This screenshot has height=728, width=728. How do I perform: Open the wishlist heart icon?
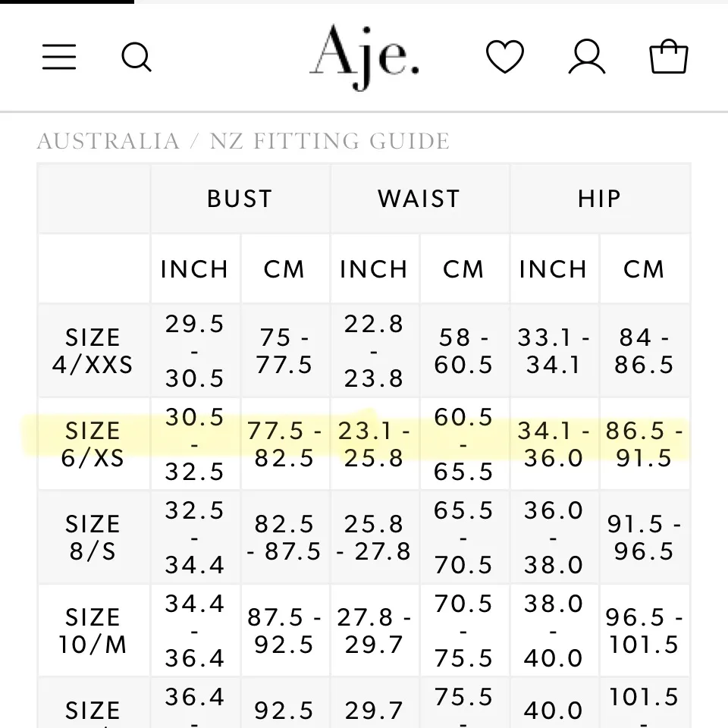505,57
